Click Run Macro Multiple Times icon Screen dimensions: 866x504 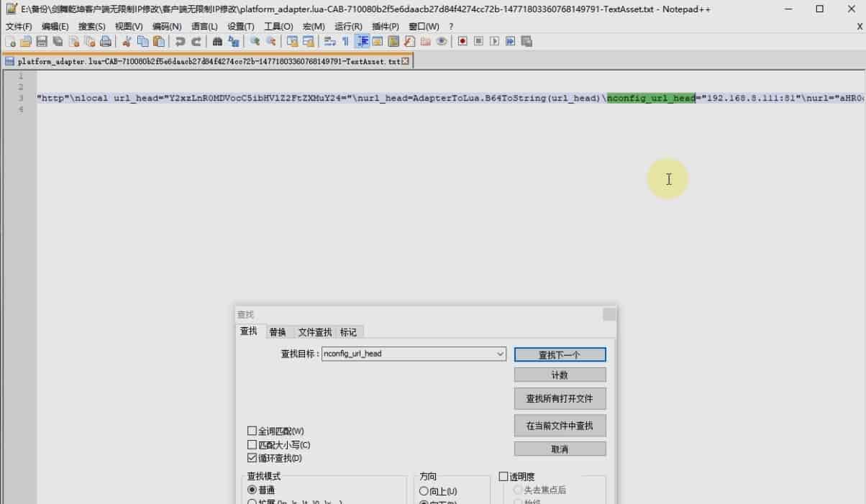[x=510, y=42]
